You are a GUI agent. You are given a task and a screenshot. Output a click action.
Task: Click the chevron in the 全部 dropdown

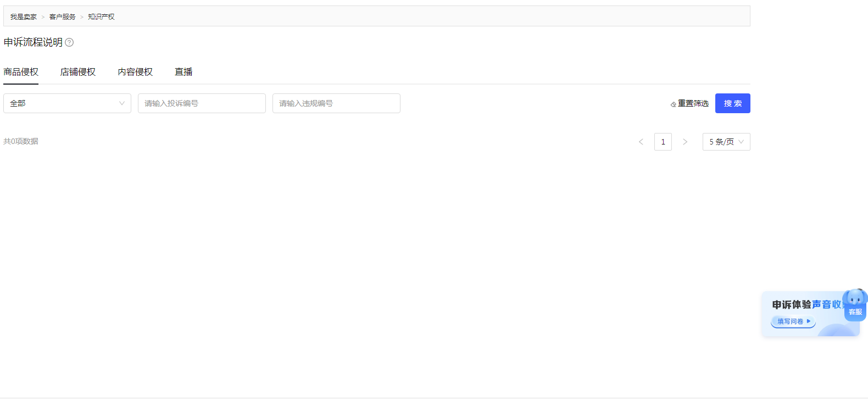[x=122, y=103]
